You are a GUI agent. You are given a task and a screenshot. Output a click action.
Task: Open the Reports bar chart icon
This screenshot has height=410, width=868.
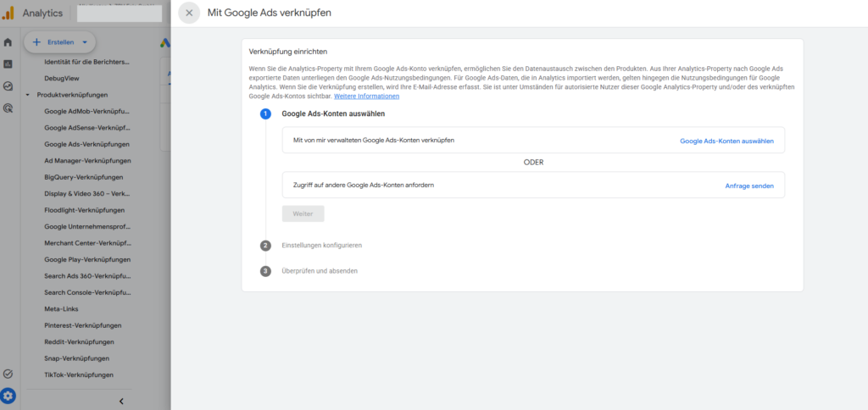tap(8, 64)
